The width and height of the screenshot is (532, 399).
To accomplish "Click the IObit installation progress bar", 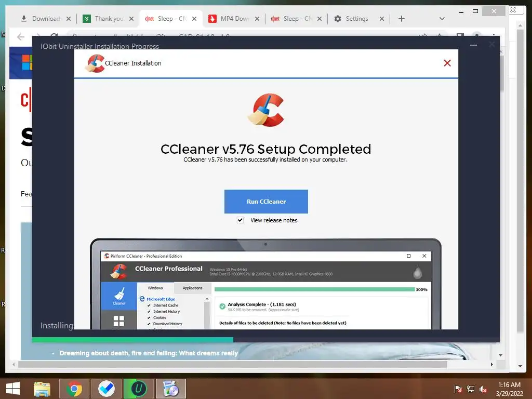I will coord(265,340).
